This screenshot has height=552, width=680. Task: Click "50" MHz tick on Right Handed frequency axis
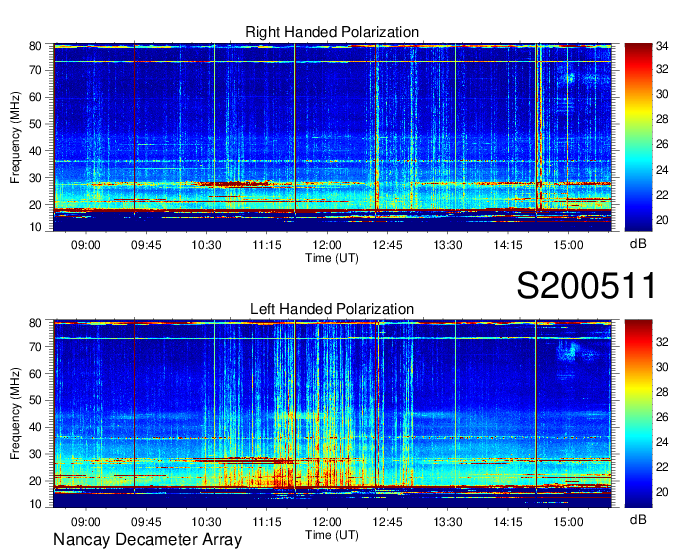(35, 124)
